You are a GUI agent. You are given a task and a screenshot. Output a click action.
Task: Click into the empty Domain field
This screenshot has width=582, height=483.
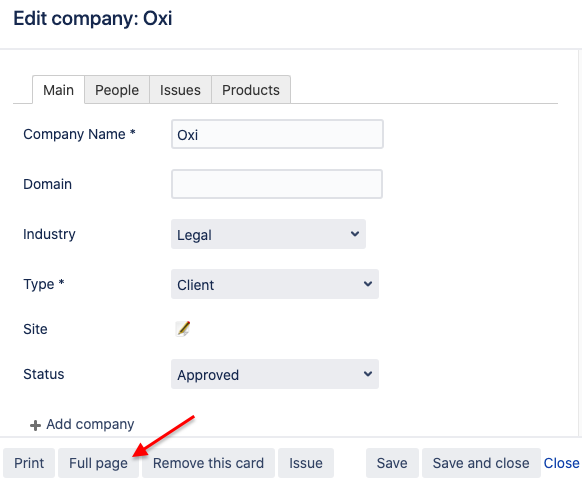click(277, 184)
